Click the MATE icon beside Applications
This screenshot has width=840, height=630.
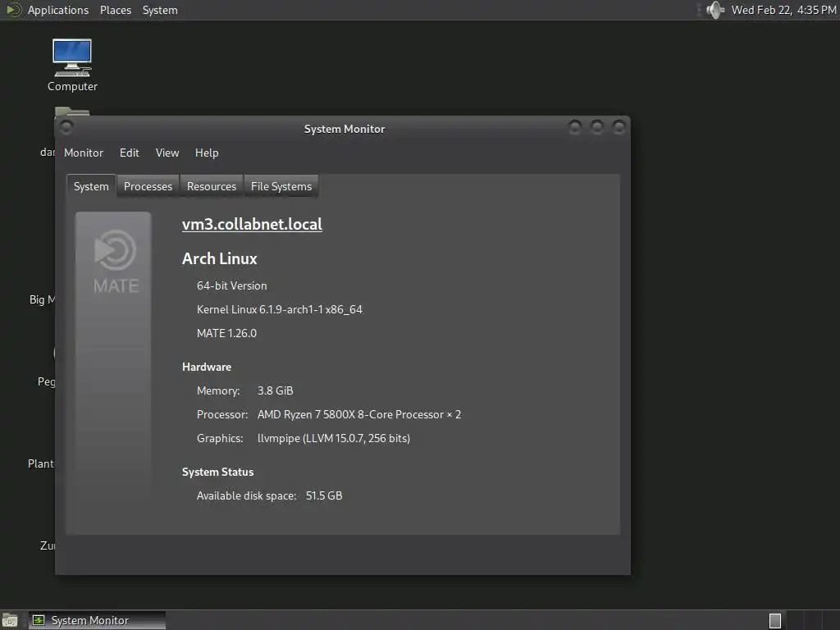coord(13,10)
